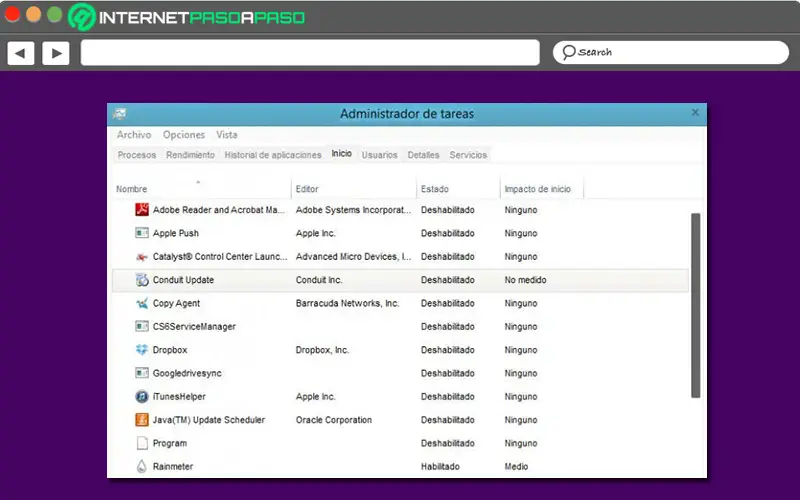The image size is (800, 500).
Task: Select the Conduit Update row name
Action: pos(183,280)
